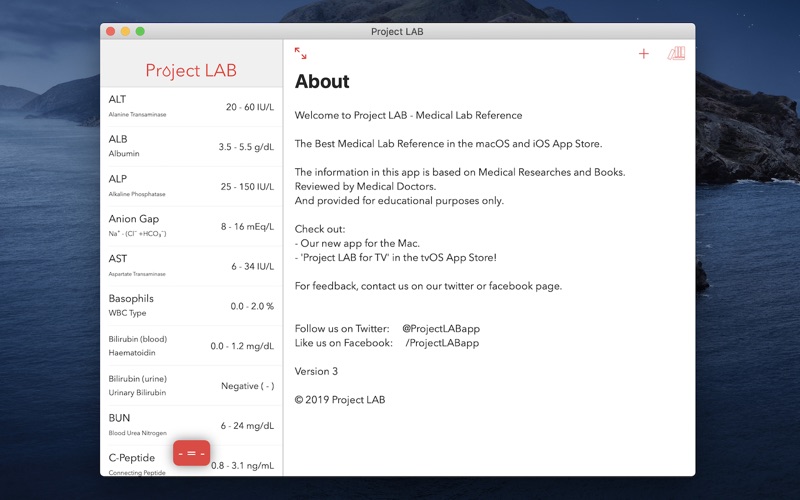This screenshot has height=500, width=800.
Task: Click the '0.8 - 3.1 ng/mL' value
Action: 242,465
